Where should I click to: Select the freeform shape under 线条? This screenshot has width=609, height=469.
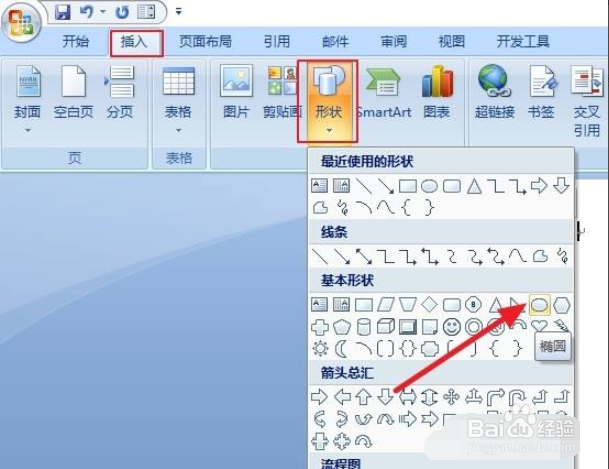point(540,257)
